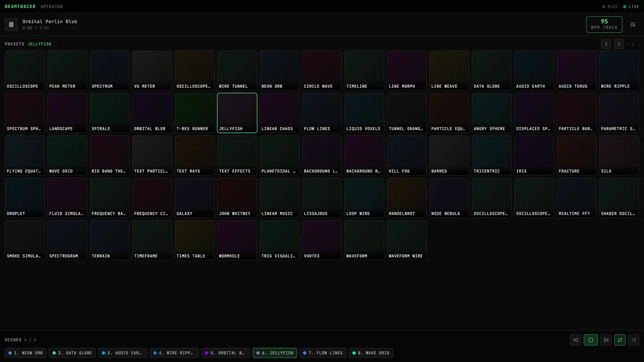644x362 pixels.
Task: Choose the Vortex preset
Action: (x=322, y=240)
